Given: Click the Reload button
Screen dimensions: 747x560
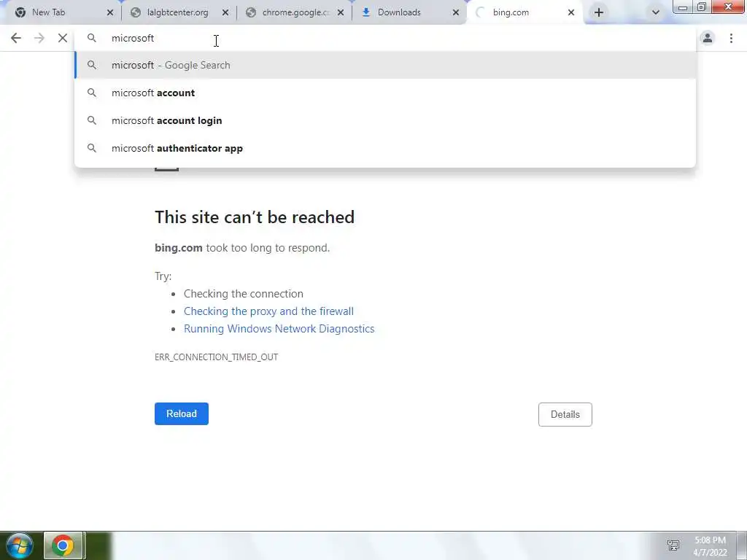Looking at the screenshot, I should pos(182,414).
